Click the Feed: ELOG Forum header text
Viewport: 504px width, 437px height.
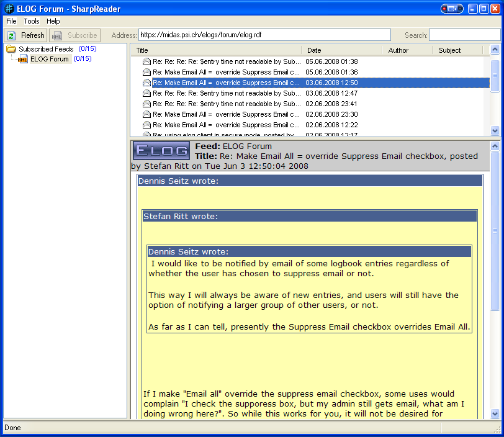click(233, 146)
